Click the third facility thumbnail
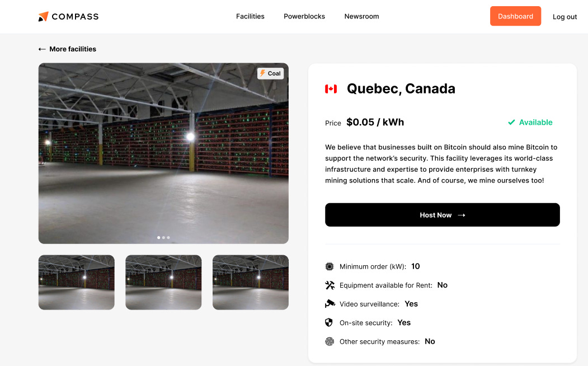 [x=250, y=282]
